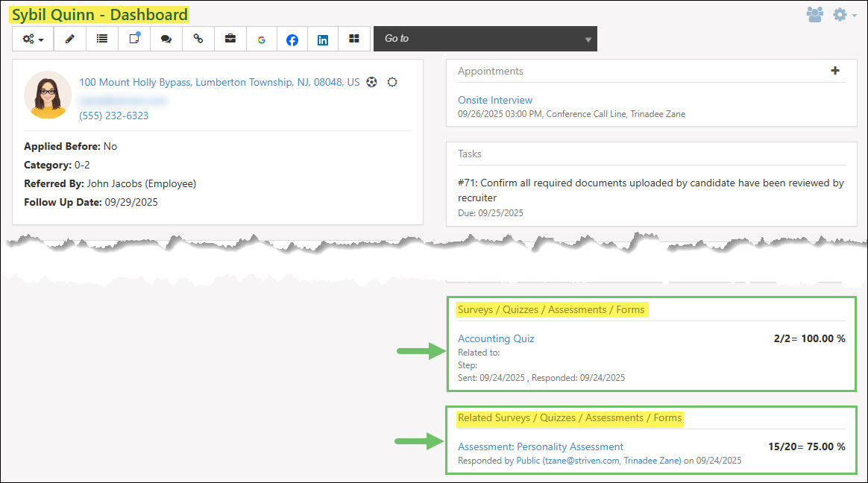Image resolution: width=868 pixels, height=483 pixels.
Task: Open the list view icon
Action: (101, 39)
